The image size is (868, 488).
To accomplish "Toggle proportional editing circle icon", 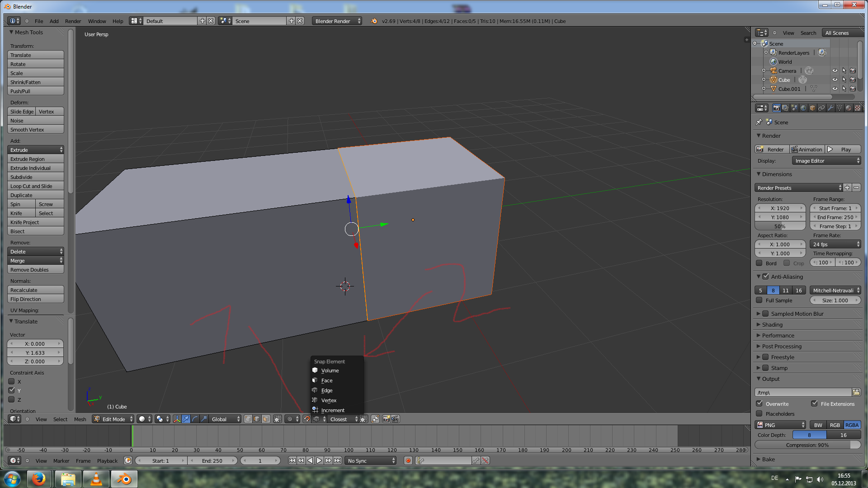I will [290, 419].
